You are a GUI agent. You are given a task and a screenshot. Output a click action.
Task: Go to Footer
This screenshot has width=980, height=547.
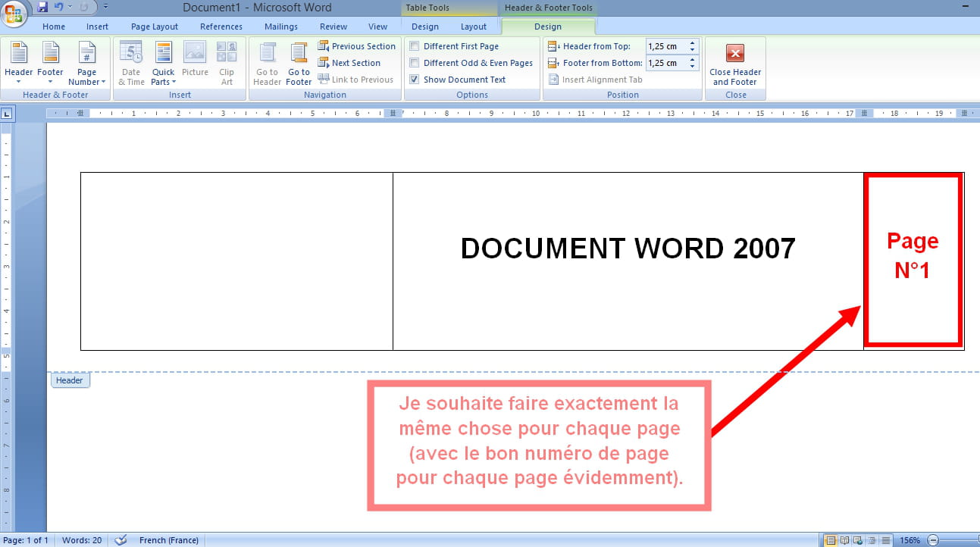(299, 64)
